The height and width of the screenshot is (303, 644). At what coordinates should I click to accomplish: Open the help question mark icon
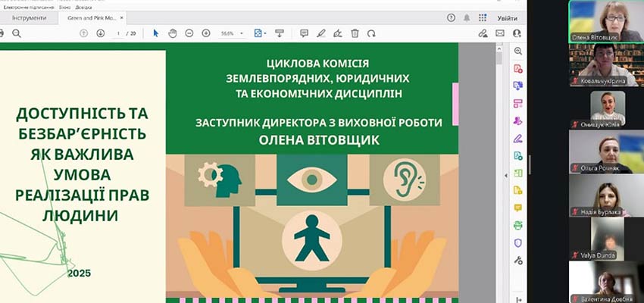click(x=451, y=17)
